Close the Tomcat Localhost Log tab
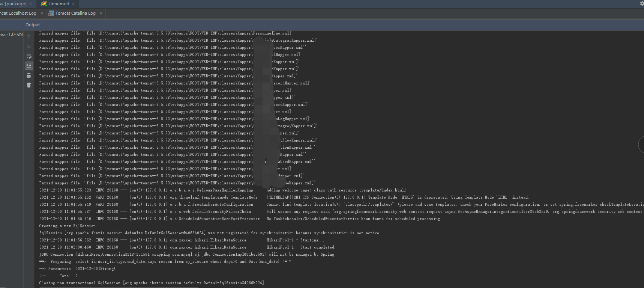Viewport: 644px width, 288px height. [42, 13]
